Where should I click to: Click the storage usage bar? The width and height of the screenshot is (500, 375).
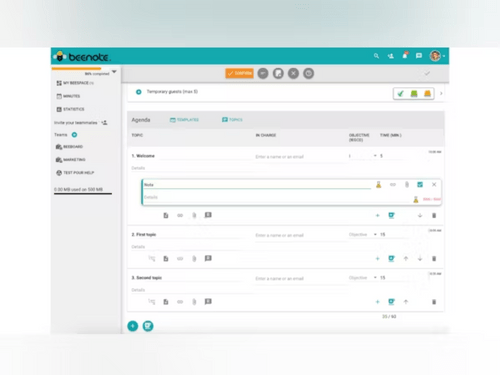pos(83,193)
